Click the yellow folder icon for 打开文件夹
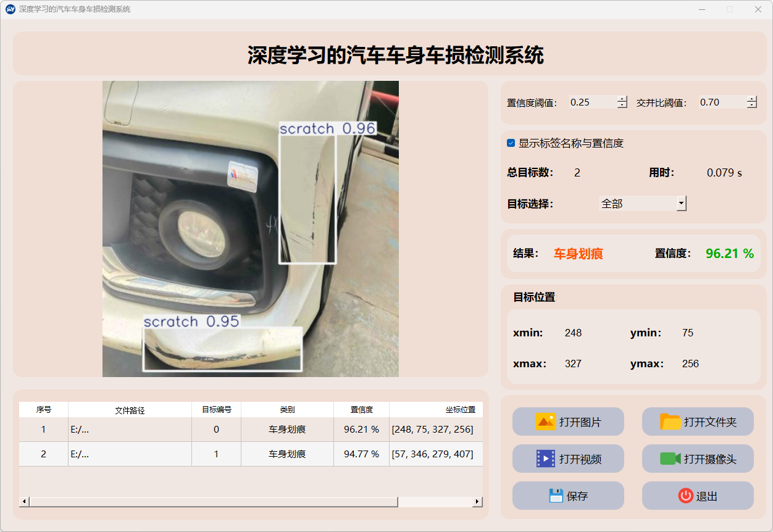Screen dimensions: 773x532 pos(671,422)
